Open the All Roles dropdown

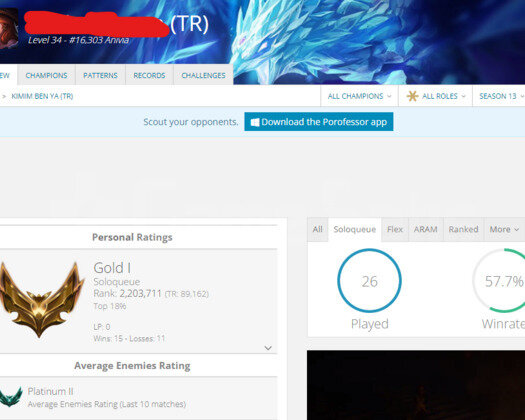436,96
